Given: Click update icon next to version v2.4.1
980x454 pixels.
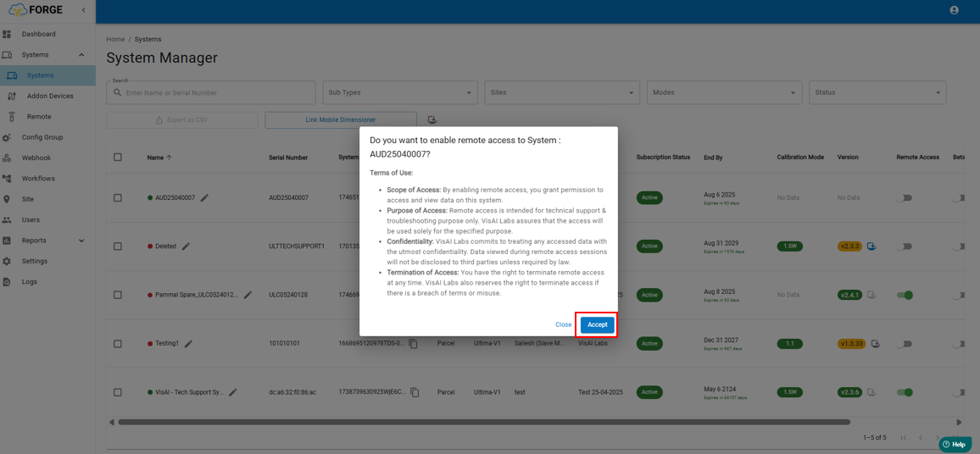Looking at the screenshot, I should click(x=871, y=295).
